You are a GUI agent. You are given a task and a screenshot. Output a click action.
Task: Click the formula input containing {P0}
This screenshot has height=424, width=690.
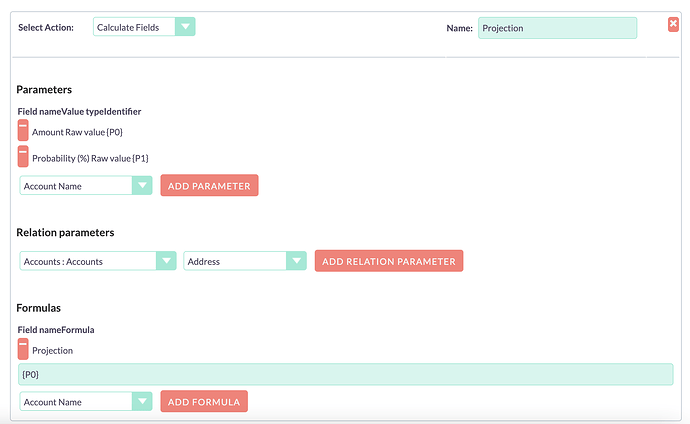(x=345, y=374)
